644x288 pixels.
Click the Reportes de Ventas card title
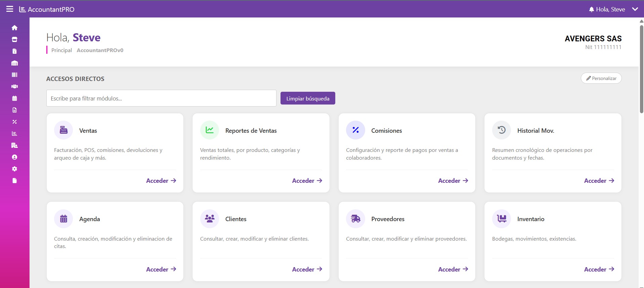(251, 130)
